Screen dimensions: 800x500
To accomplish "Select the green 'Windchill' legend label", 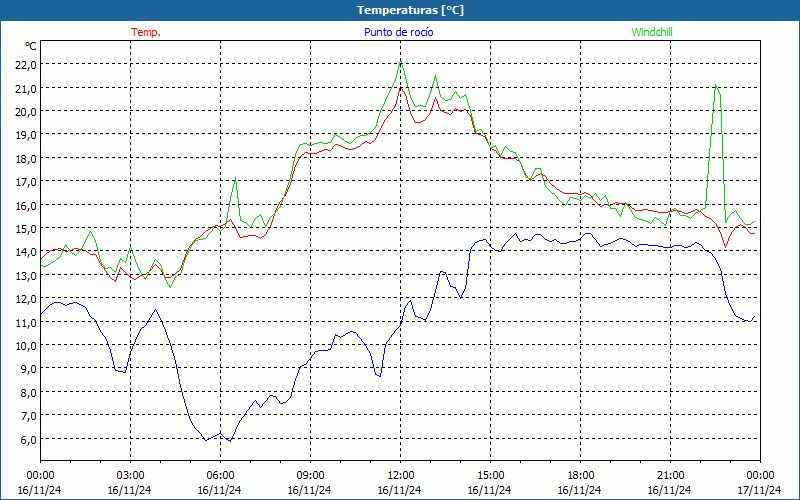I will click(x=652, y=32).
